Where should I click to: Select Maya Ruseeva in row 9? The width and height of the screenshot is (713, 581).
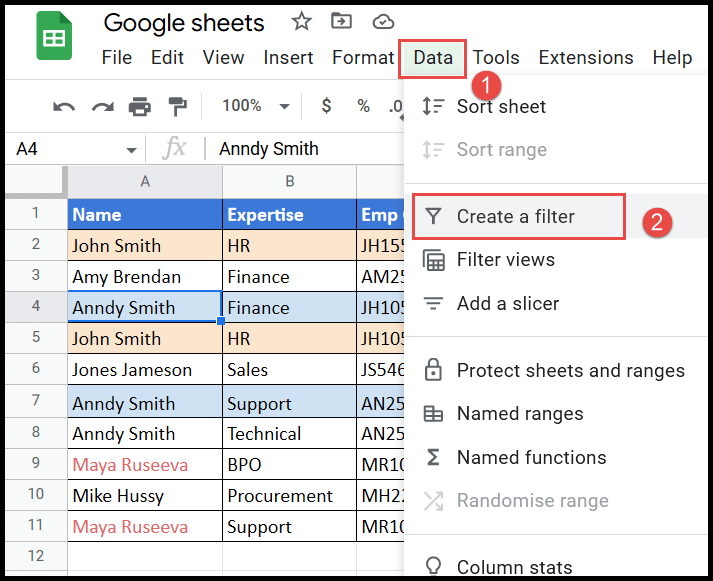[x=145, y=465]
